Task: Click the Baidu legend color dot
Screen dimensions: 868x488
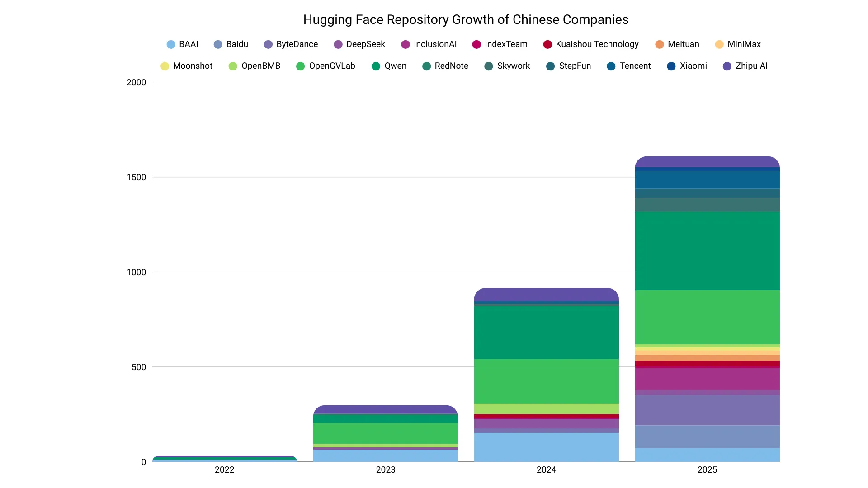Action: [x=218, y=44]
